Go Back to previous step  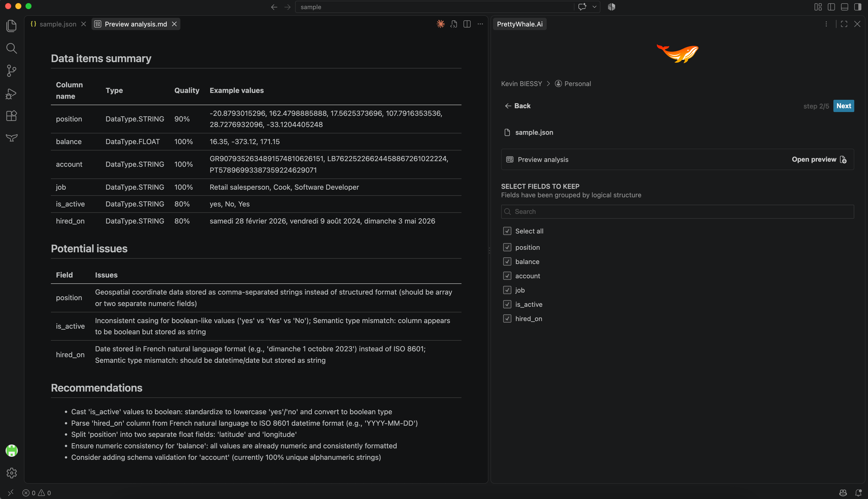517,106
